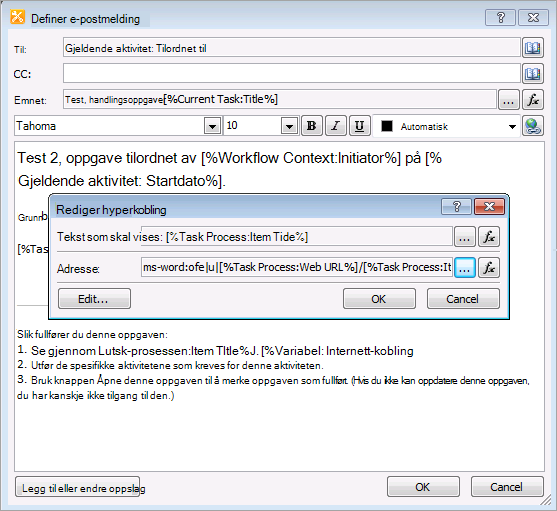Click the fx button beside Adresse

[489, 267]
